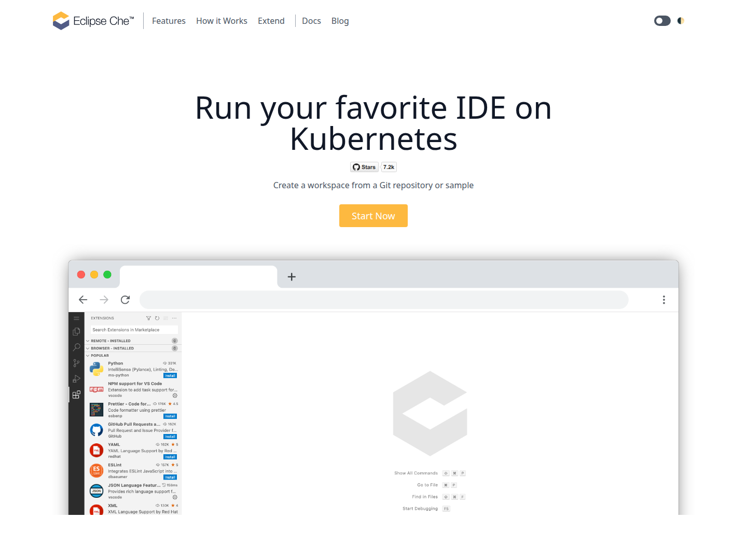747x560 pixels.
Task: Click the mock browser address bar
Action: point(384,300)
